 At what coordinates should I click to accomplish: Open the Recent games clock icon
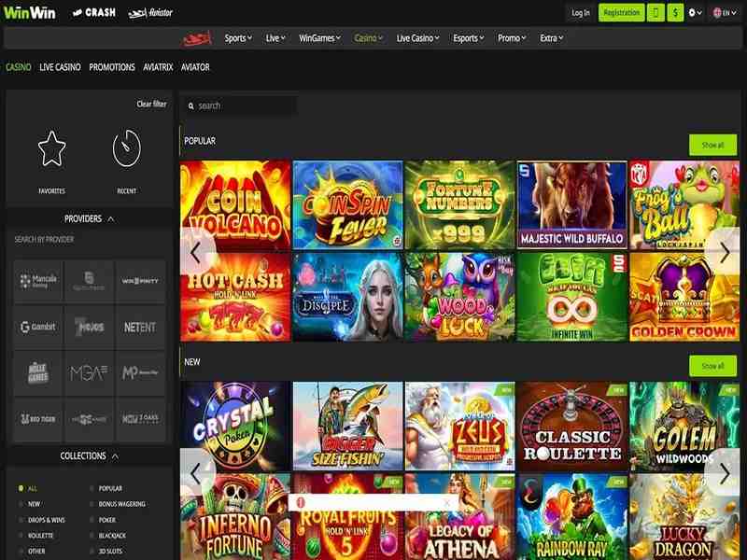click(x=126, y=149)
